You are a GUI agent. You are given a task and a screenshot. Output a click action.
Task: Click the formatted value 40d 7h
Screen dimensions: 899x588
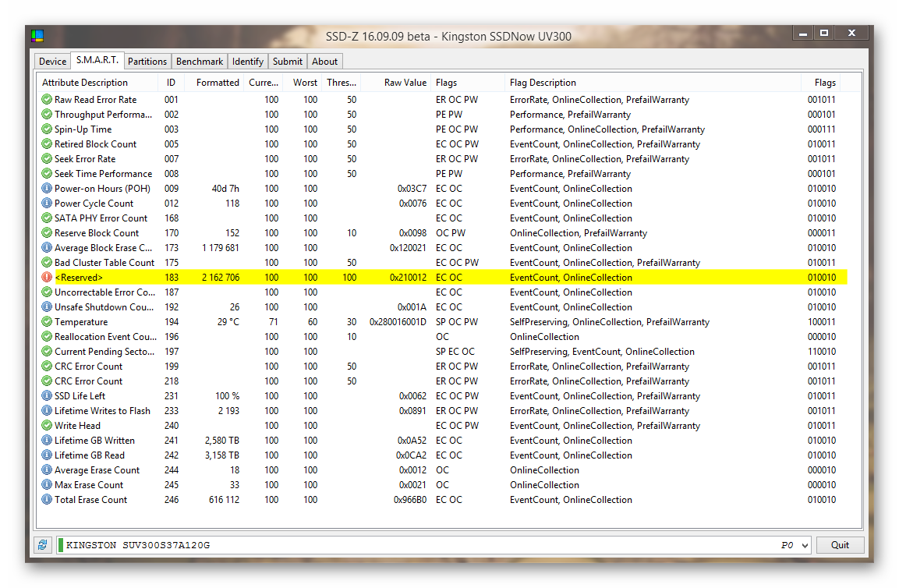point(225,189)
